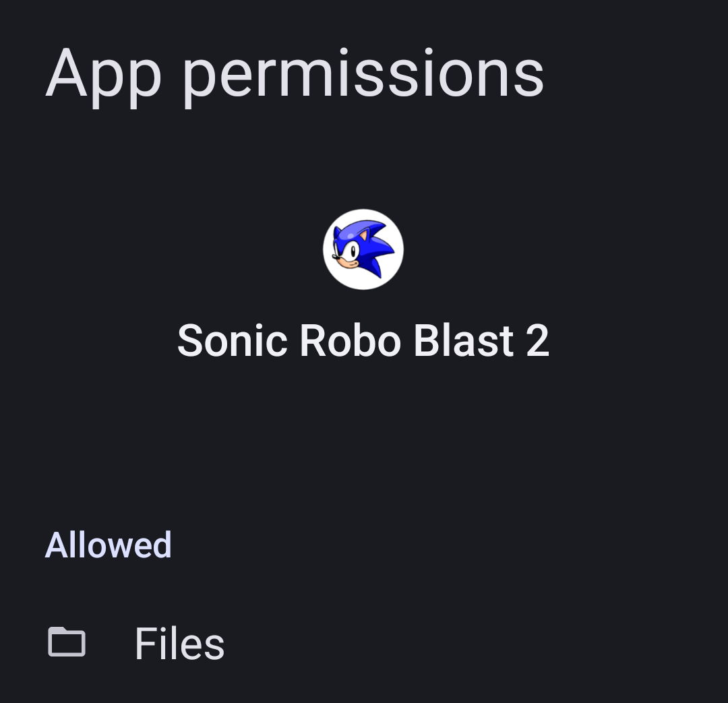The width and height of the screenshot is (728, 703).
Task: Click the word Allowed above Files
Action: (x=108, y=545)
